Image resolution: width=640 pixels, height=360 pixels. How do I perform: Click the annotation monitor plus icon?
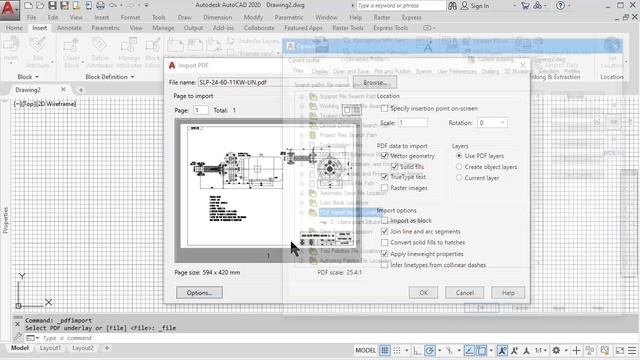576,350
